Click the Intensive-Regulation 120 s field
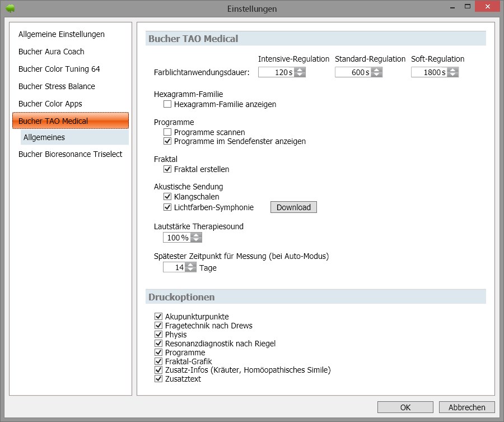 [x=277, y=72]
